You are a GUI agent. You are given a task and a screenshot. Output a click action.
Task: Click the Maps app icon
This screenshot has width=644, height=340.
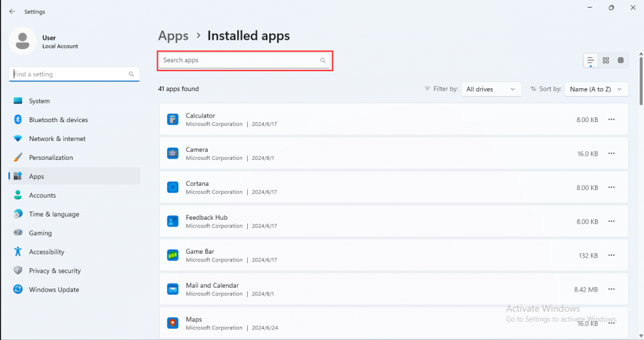coord(173,323)
